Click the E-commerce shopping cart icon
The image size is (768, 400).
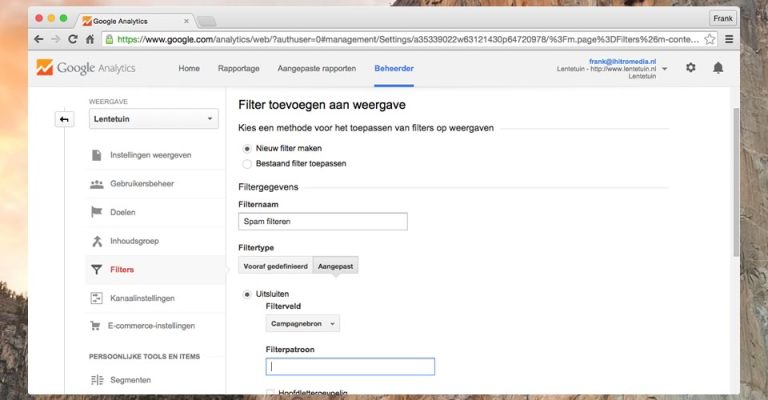(x=97, y=326)
